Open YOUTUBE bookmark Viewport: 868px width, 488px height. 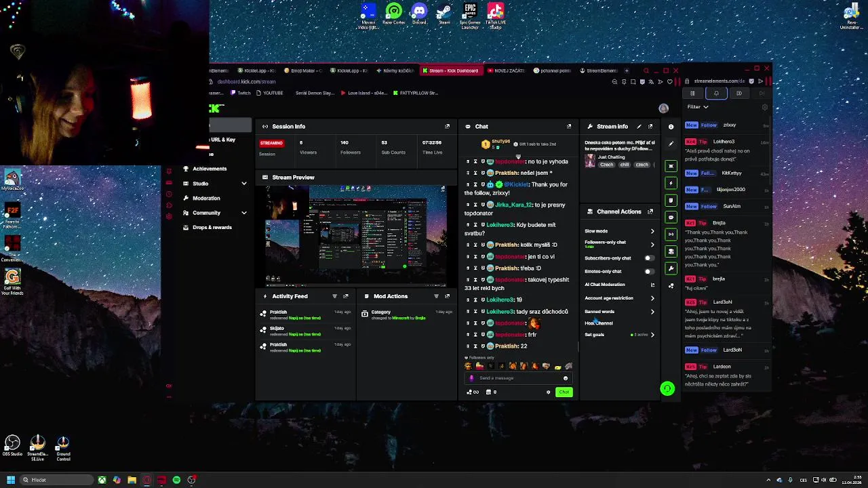[269, 93]
